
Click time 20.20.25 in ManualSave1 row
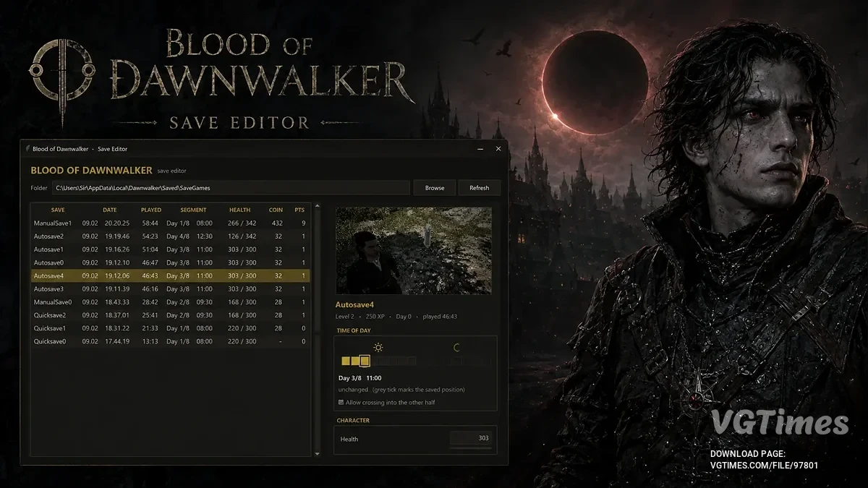point(116,223)
